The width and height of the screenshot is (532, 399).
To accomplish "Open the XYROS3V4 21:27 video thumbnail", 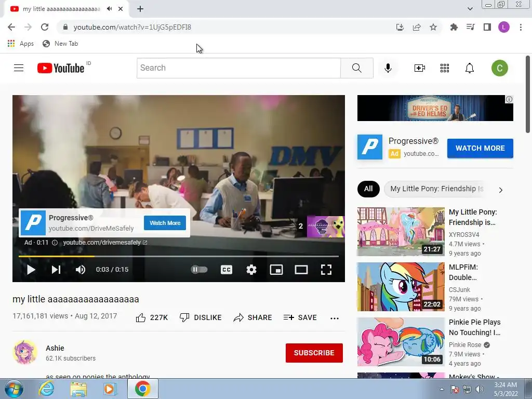I will pyautogui.click(x=401, y=232).
